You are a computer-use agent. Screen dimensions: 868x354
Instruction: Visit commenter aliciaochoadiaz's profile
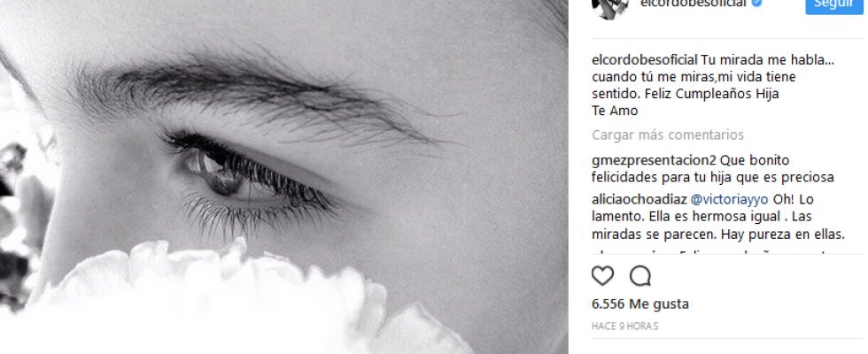tap(639, 199)
